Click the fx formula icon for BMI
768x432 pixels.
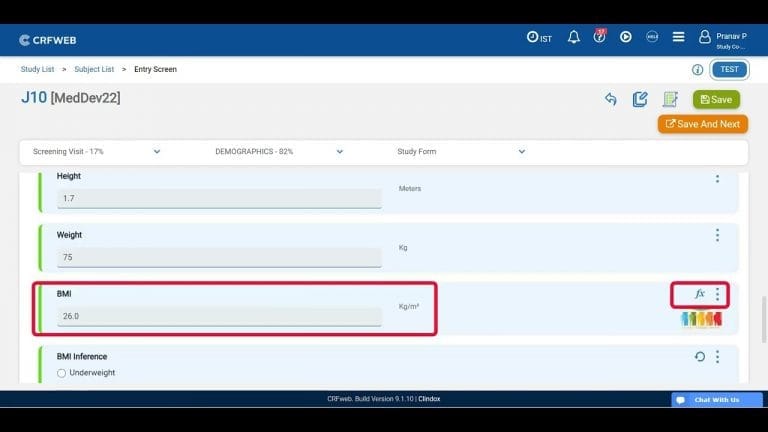700,294
